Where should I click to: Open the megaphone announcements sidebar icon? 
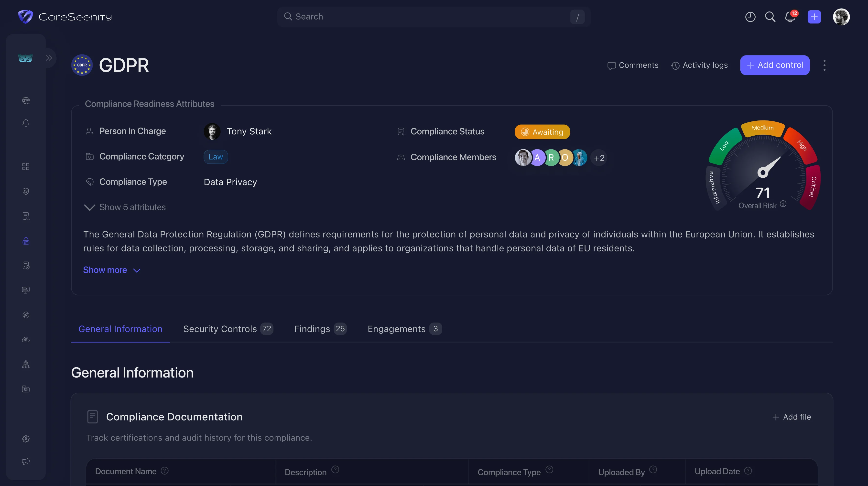26,461
